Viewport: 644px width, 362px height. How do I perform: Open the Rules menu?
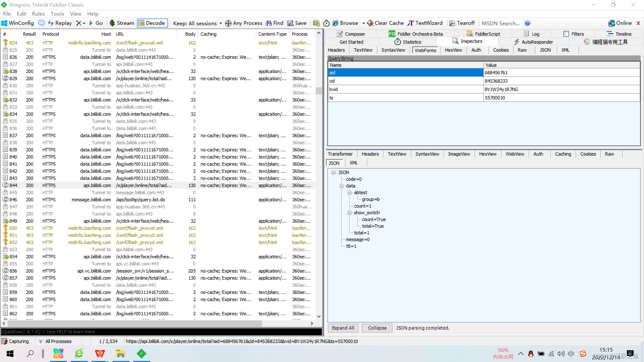(38, 14)
